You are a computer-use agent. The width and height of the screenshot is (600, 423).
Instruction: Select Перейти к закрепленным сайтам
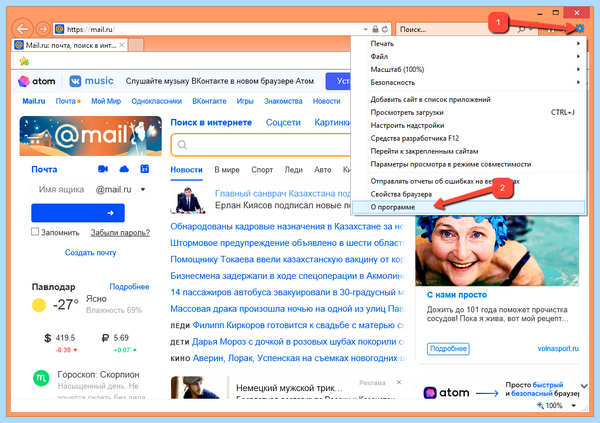(469, 151)
